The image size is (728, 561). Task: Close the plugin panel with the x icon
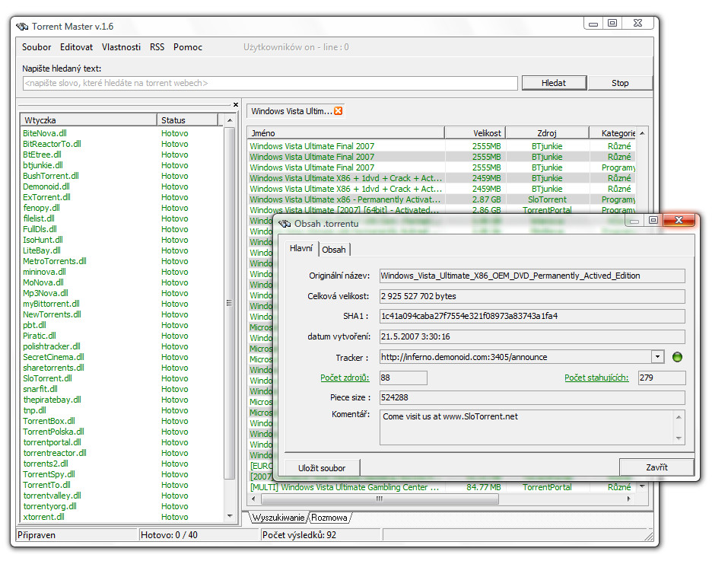pyautogui.click(x=236, y=104)
